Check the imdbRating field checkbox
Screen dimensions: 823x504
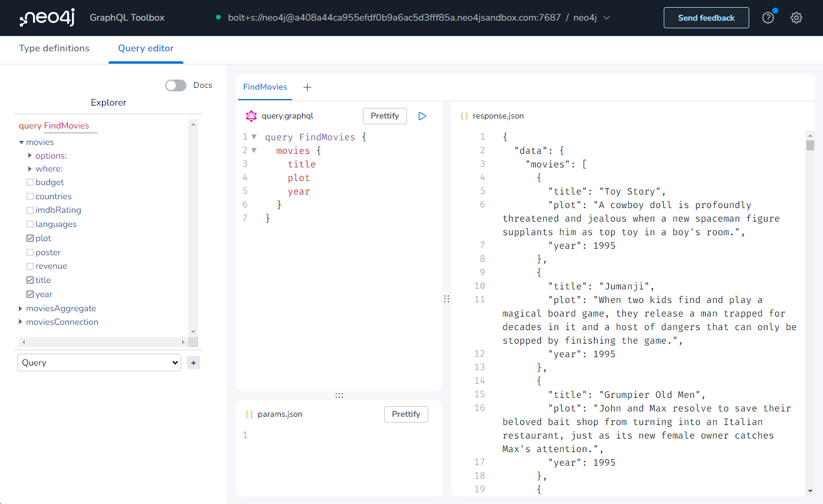pos(29,210)
